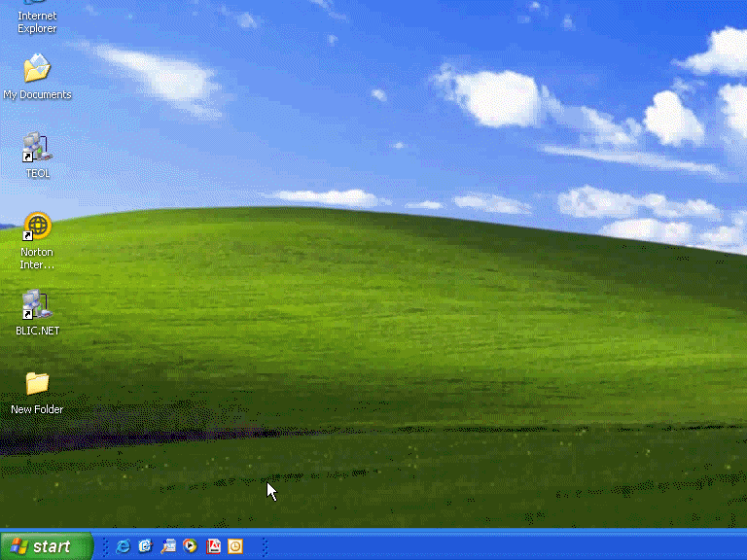The image size is (747, 560).
Task: Select the BLIC.NET shortcut icon
Action: click(x=37, y=305)
